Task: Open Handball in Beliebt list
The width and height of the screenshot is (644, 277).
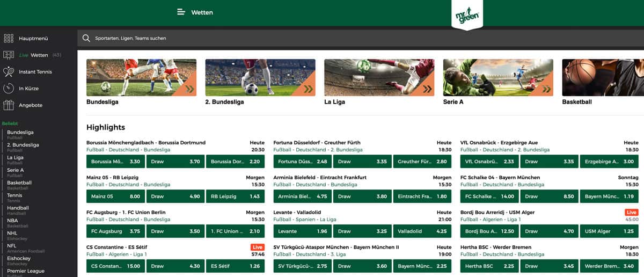Action: click(x=18, y=208)
